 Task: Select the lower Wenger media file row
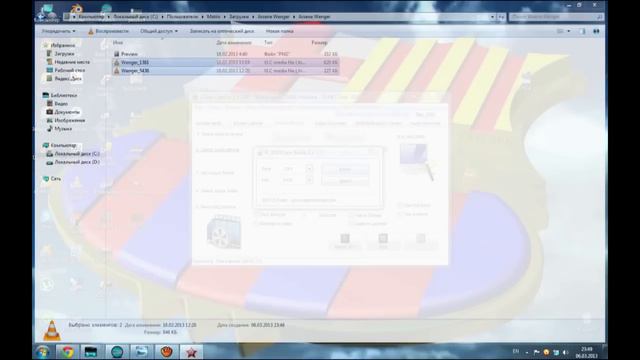click(x=225, y=71)
